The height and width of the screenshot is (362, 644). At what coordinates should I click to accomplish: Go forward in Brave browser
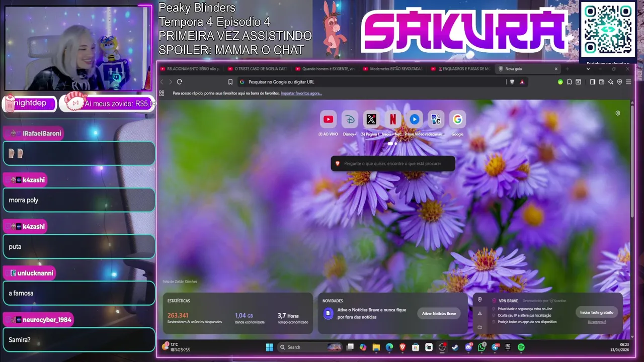pos(171,82)
